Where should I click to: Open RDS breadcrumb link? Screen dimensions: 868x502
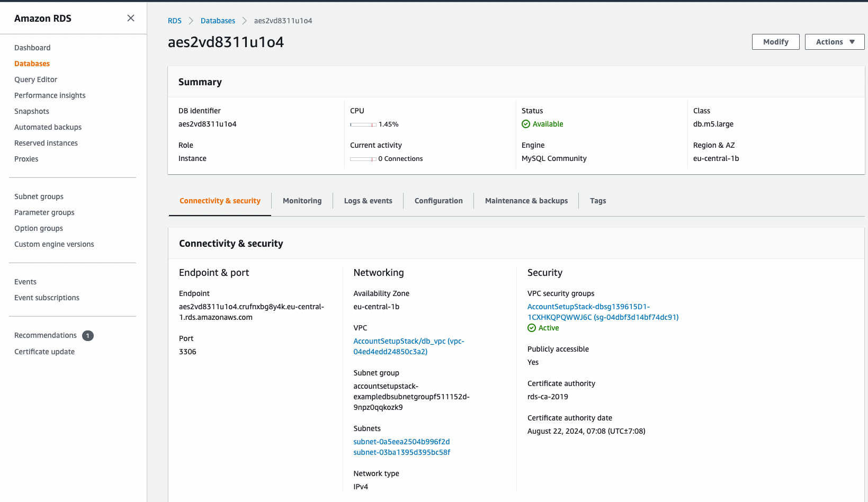(x=175, y=21)
